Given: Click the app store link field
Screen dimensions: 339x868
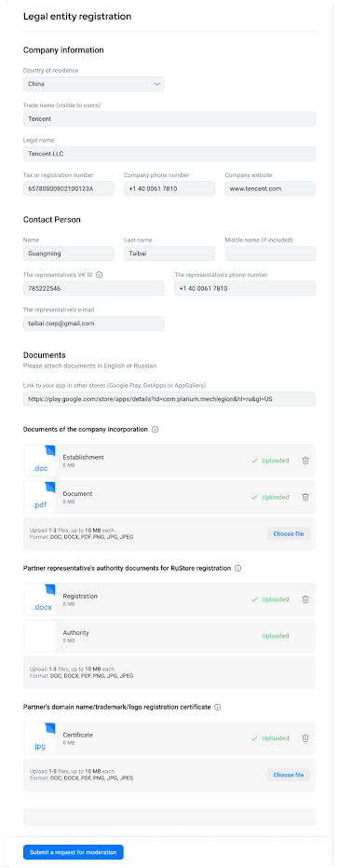Looking at the screenshot, I should pos(169,399).
